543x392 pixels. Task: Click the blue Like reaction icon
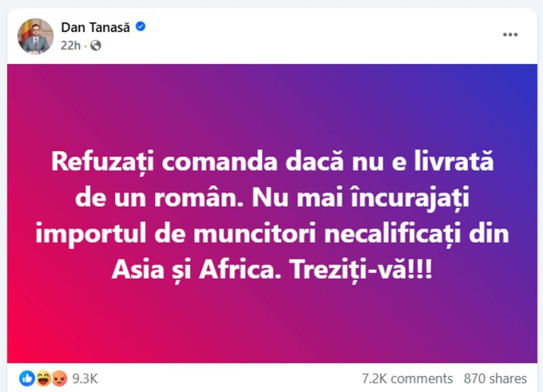pos(27,378)
